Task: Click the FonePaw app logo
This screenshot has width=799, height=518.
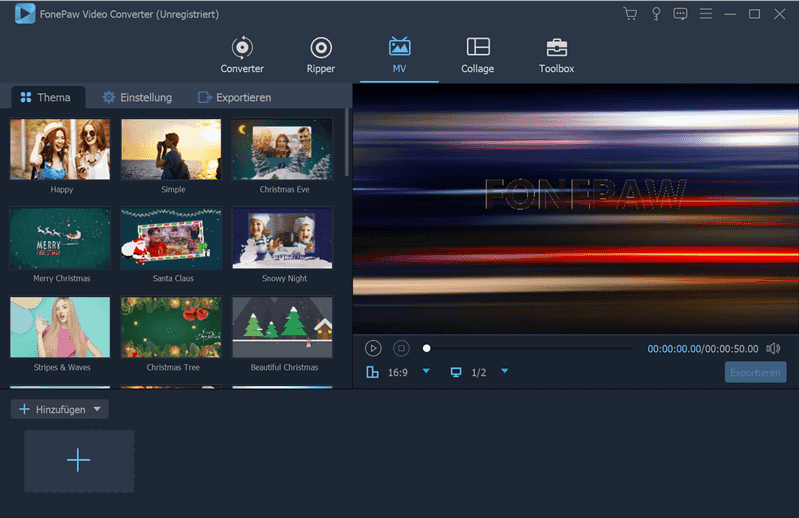Action: [x=24, y=14]
